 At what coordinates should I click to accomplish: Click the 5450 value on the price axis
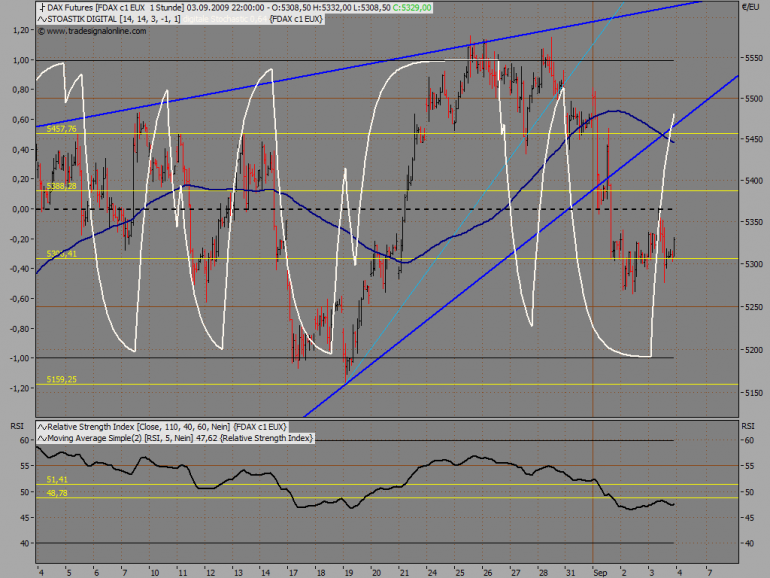click(x=754, y=139)
